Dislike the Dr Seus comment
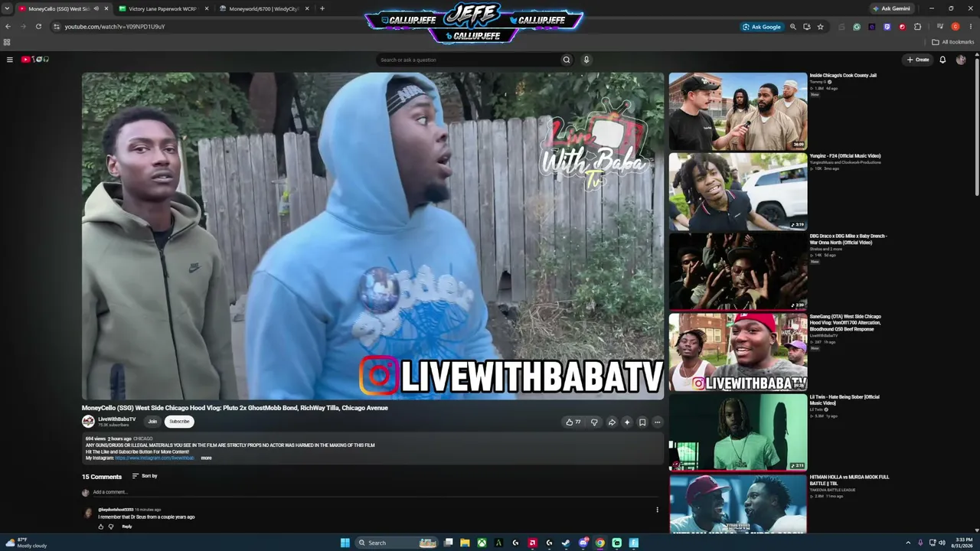 pyautogui.click(x=111, y=527)
